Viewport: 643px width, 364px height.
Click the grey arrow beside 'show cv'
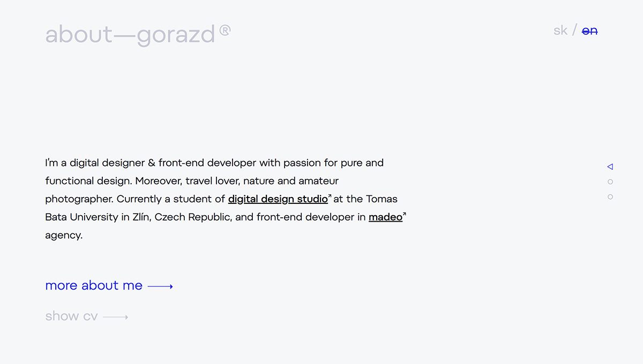click(x=115, y=317)
